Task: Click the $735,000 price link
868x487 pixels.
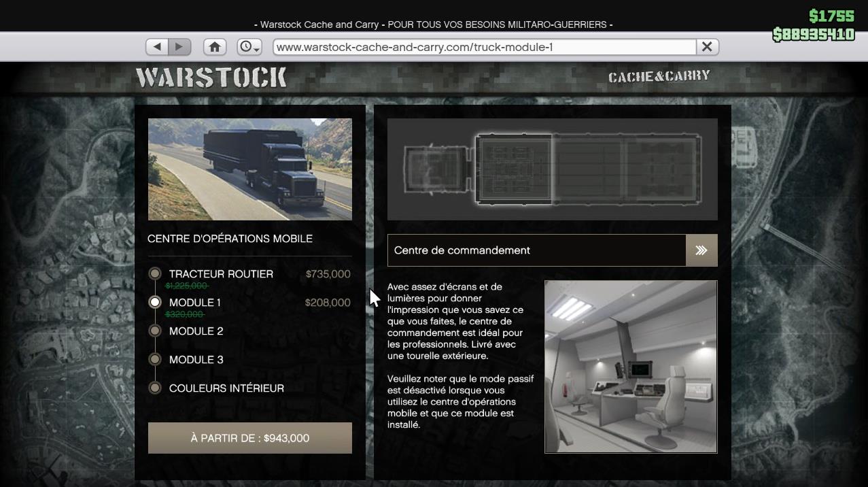Action: tap(327, 273)
